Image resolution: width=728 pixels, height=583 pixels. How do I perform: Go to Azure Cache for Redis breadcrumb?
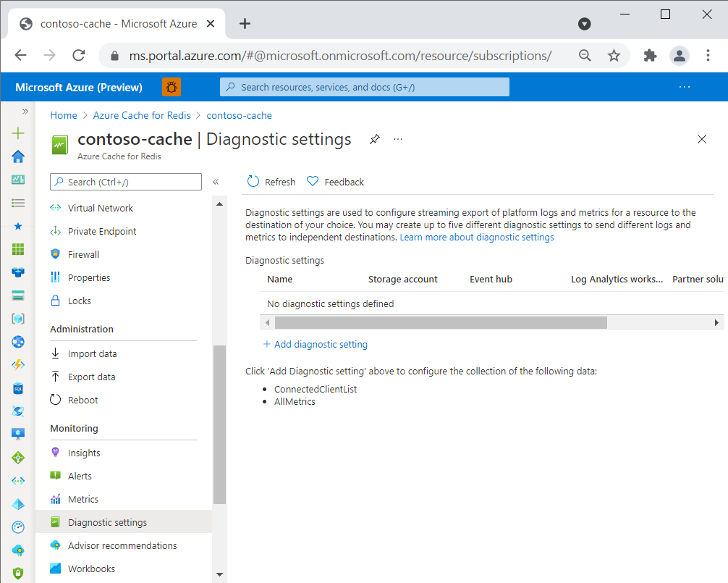tap(142, 115)
